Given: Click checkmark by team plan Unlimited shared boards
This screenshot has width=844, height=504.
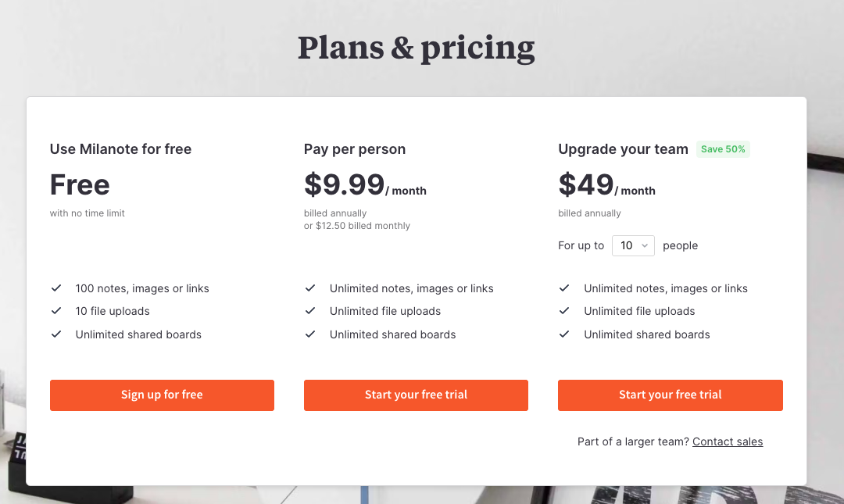Looking at the screenshot, I should tap(564, 334).
